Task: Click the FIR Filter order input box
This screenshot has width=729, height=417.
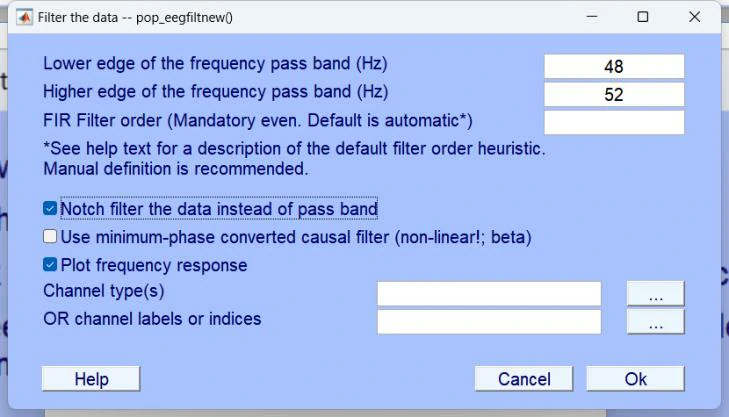Action: (x=614, y=122)
